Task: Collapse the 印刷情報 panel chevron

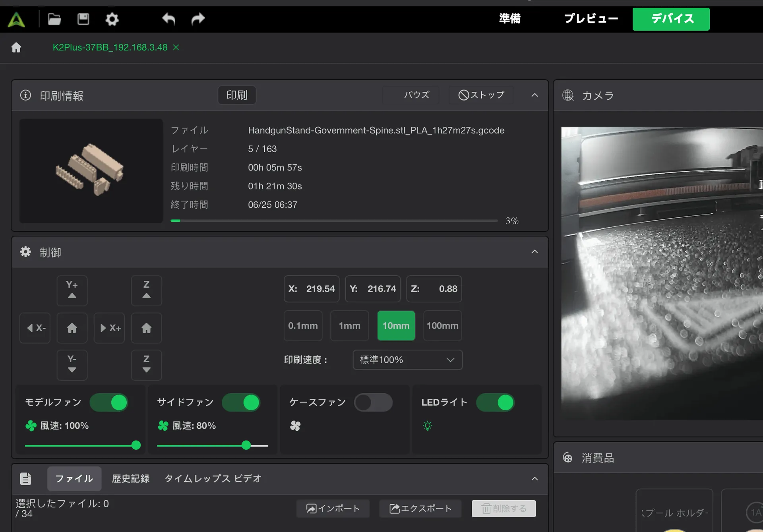Action: pyautogui.click(x=534, y=95)
